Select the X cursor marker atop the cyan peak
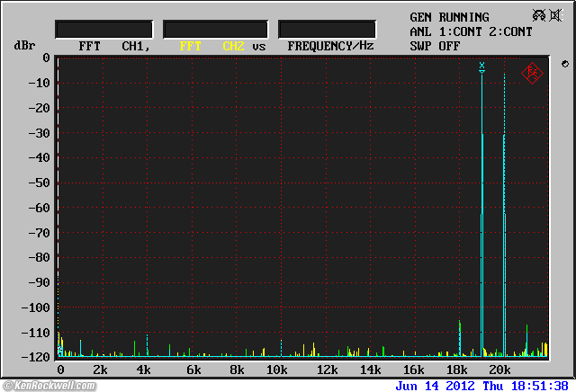 tap(482, 66)
